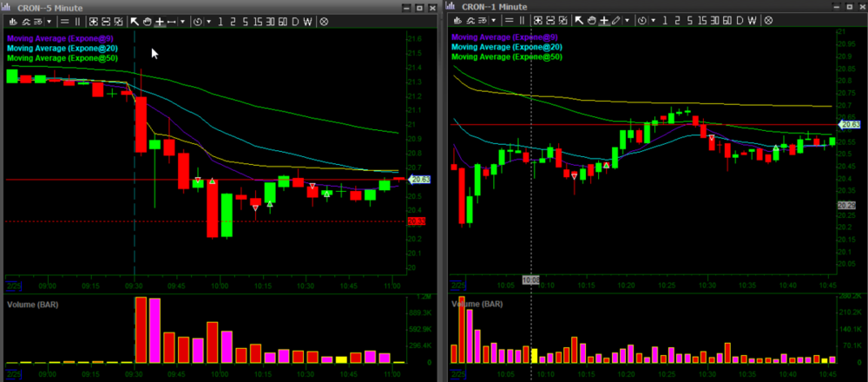Click the 20.63 price marker on 5 Minute chart
Viewport: 868px width, 382px height.
point(419,180)
